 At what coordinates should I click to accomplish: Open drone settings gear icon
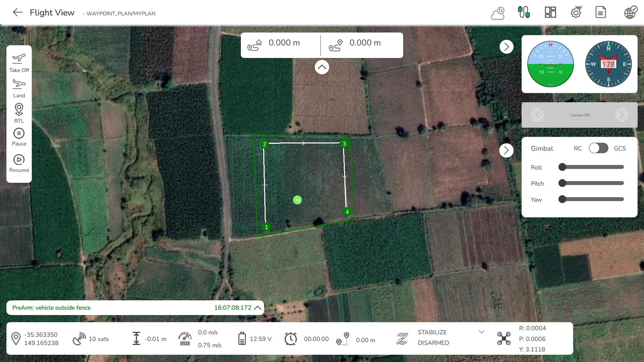coord(576,12)
